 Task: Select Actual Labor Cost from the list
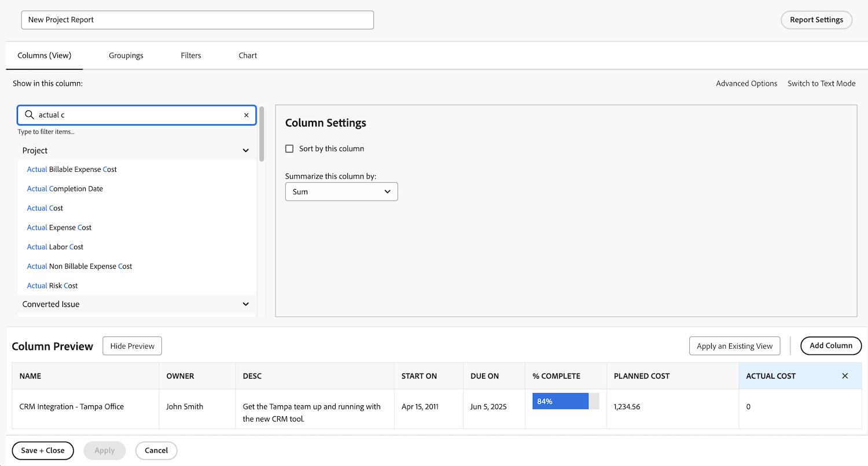click(56, 247)
